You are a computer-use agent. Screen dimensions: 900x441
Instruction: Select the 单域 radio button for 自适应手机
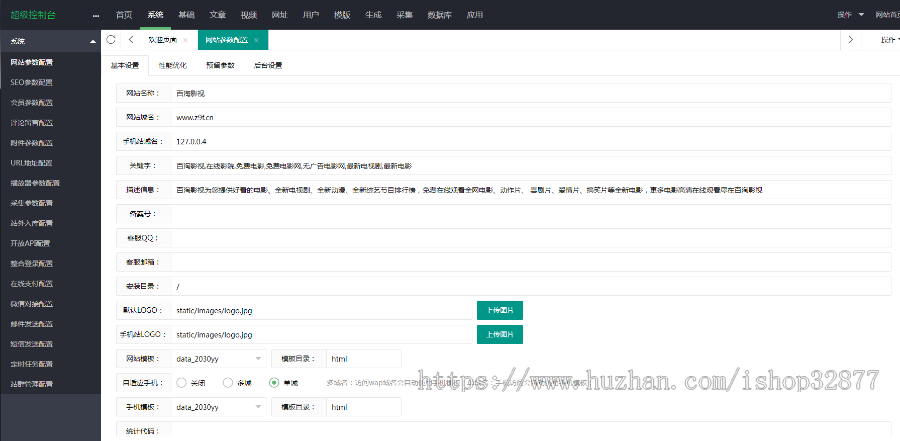[x=274, y=382]
